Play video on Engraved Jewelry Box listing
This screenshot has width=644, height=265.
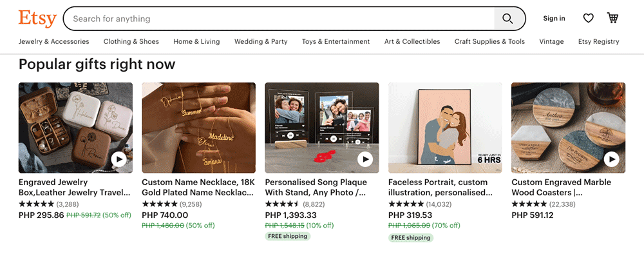(118, 159)
